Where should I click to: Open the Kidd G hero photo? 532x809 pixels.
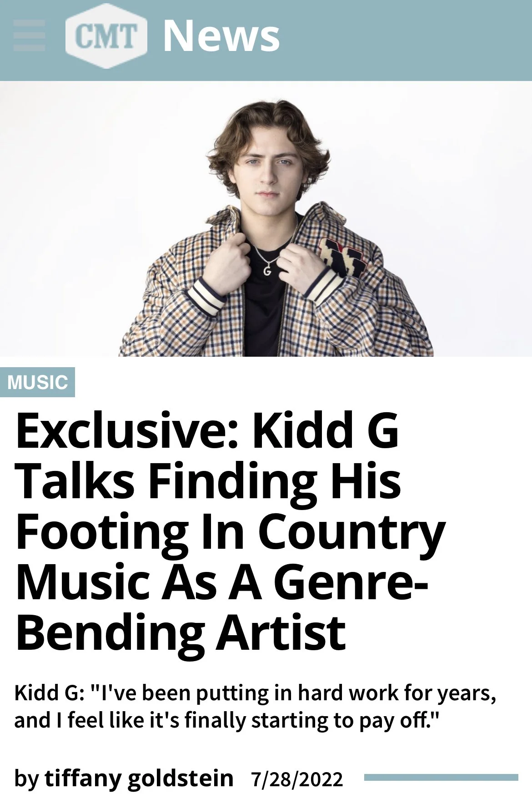click(266, 219)
